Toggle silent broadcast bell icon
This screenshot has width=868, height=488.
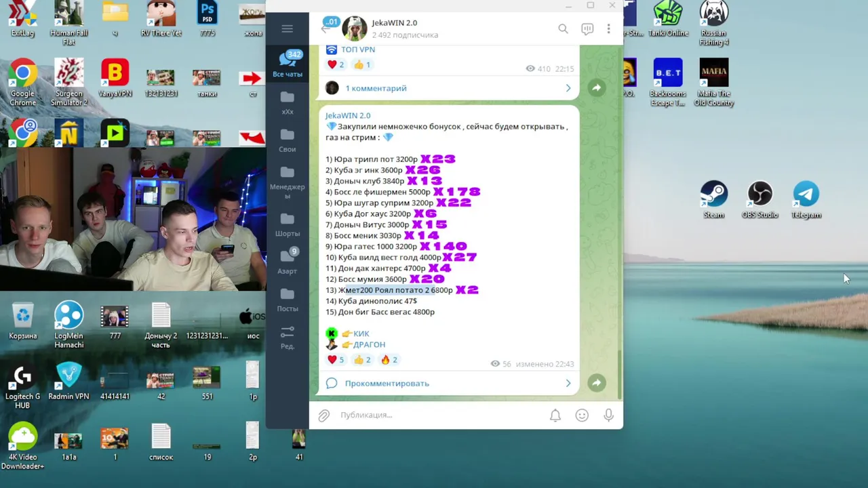[x=555, y=415]
